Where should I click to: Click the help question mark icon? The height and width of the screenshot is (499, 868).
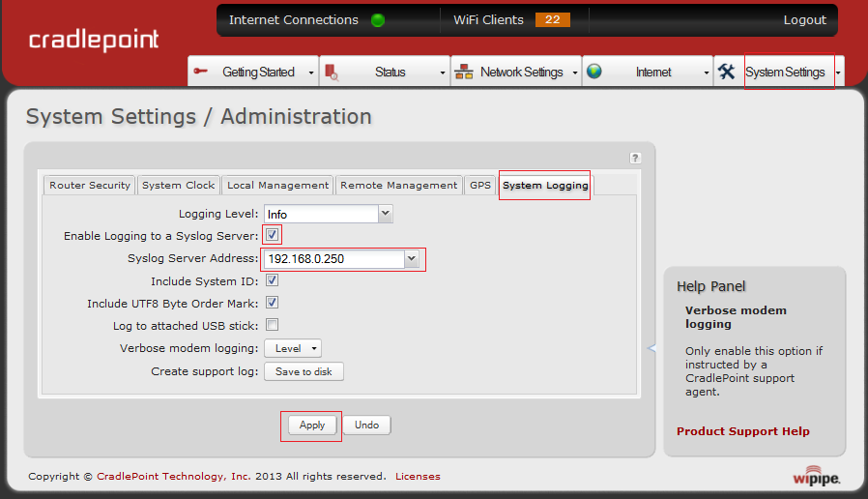635,158
